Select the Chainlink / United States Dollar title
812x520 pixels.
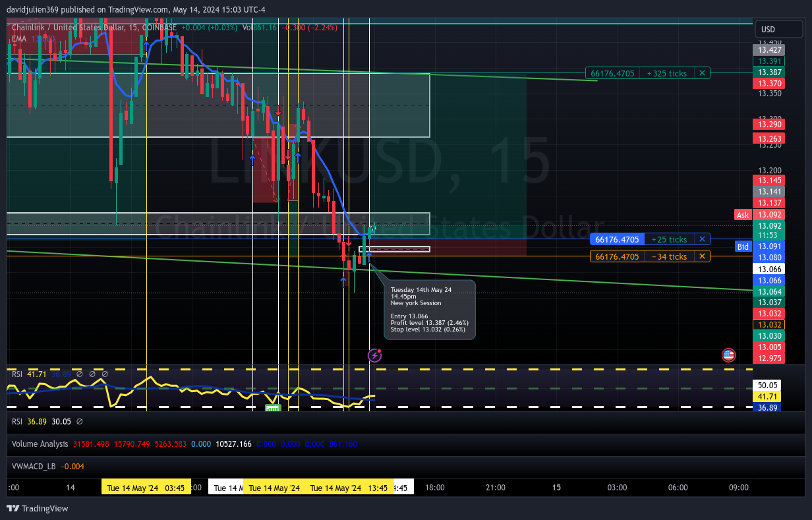[94, 27]
